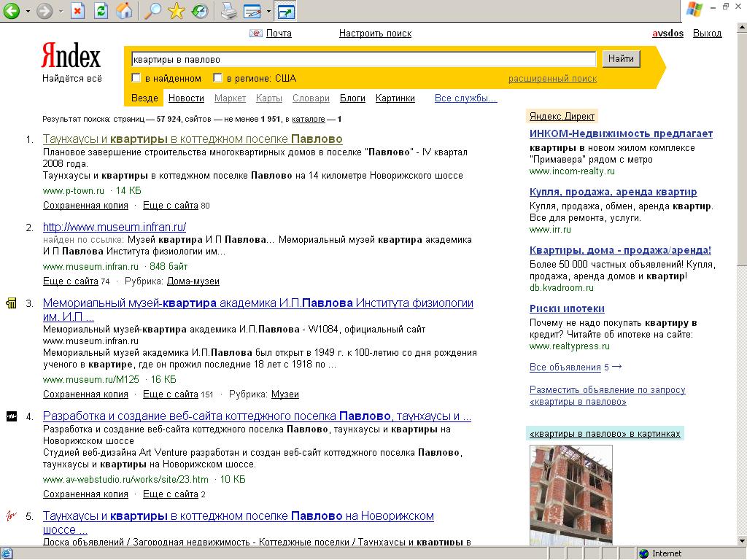Open '«квартиры в павлово» в картинках' link

point(605,434)
